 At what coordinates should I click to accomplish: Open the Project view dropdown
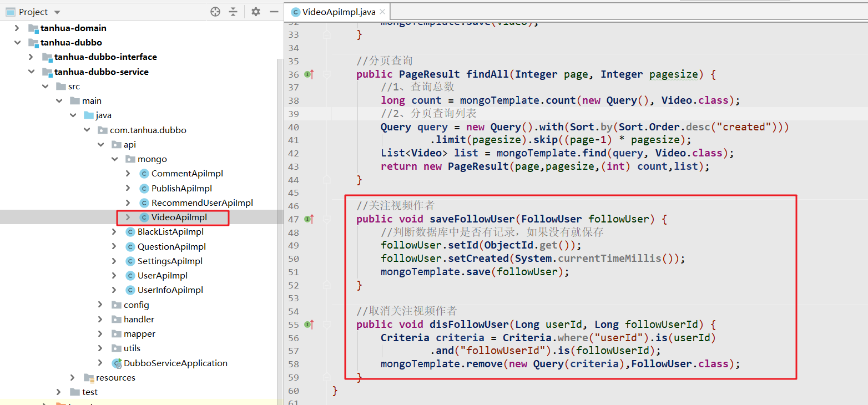[x=58, y=12]
